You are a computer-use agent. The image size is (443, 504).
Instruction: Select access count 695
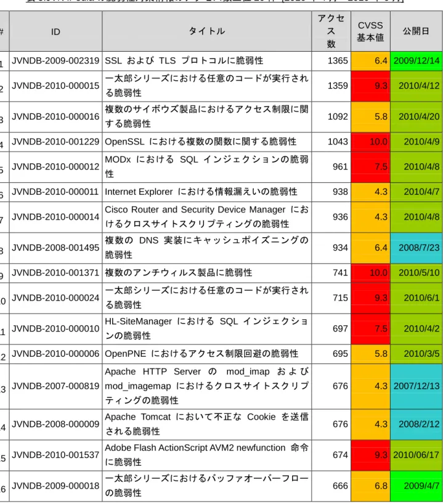(331, 354)
